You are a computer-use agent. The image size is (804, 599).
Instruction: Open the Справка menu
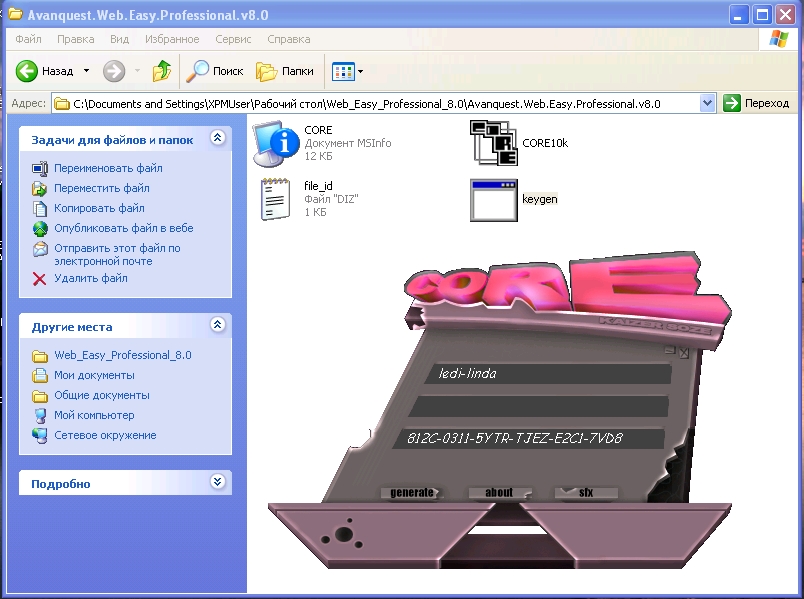click(289, 39)
